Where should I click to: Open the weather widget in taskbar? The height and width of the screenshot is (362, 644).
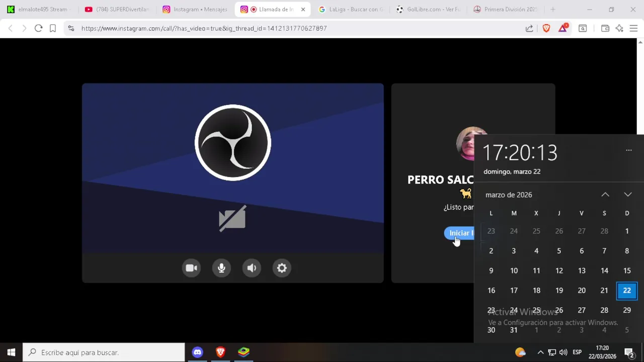[520, 352]
